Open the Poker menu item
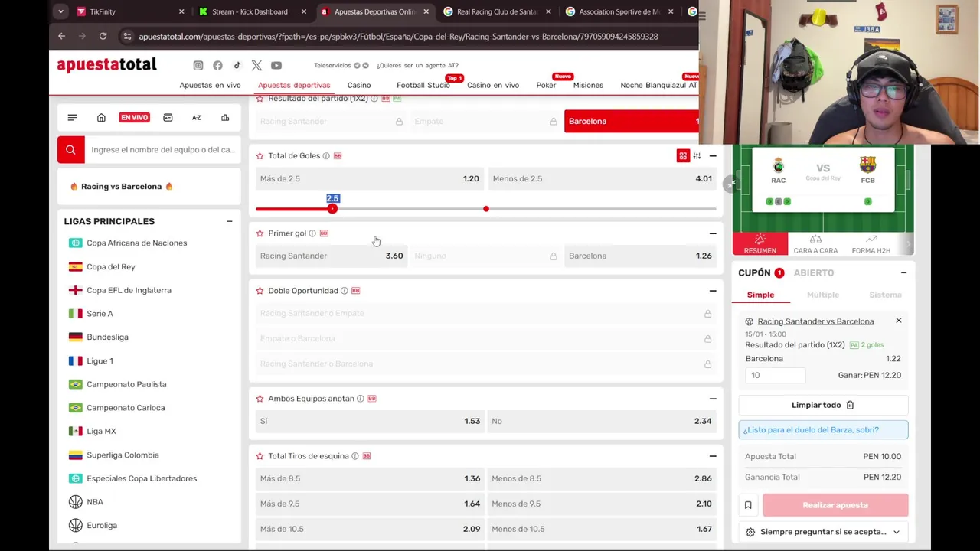This screenshot has height=551, width=980. (x=546, y=85)
